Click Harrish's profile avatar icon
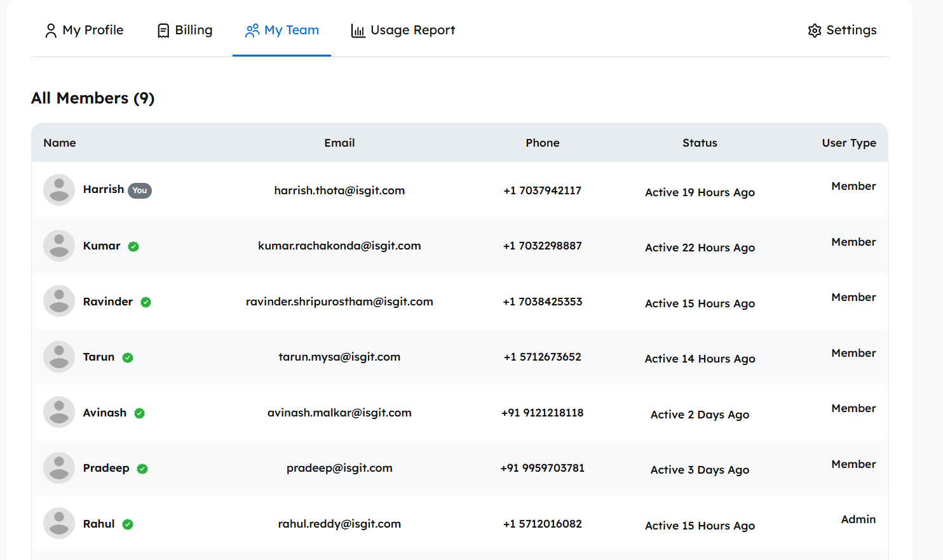Image resolution: width=943 pixels, height=560 pixels. click(x=59, y=190)
